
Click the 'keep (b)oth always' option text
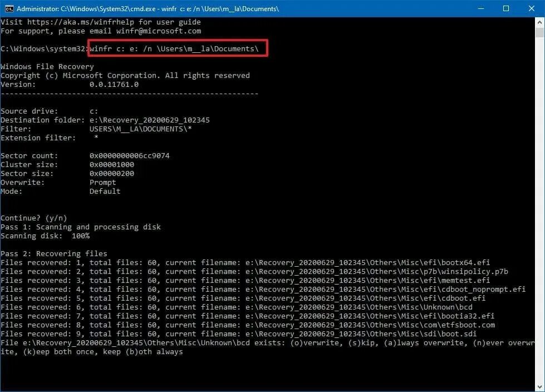(x=143, y=352)
